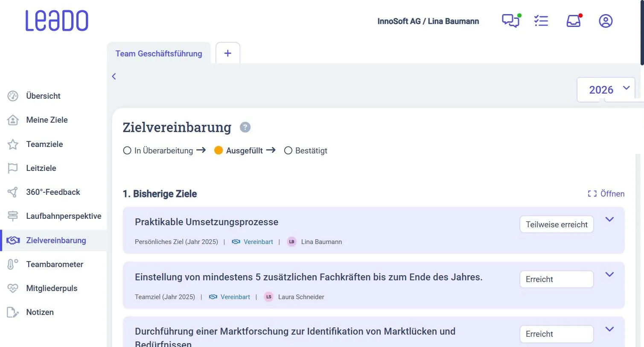The image size is (644, 347).
Task: Select the Ausgefüllt status
Action: point(239,150)
